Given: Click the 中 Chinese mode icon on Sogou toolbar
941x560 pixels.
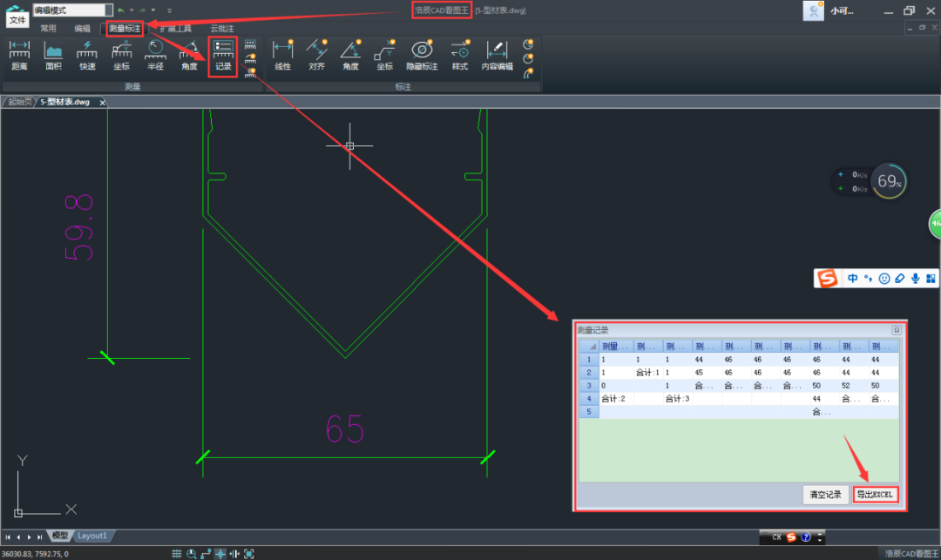Looking at the screenshot, I should (x=853, y=278).
